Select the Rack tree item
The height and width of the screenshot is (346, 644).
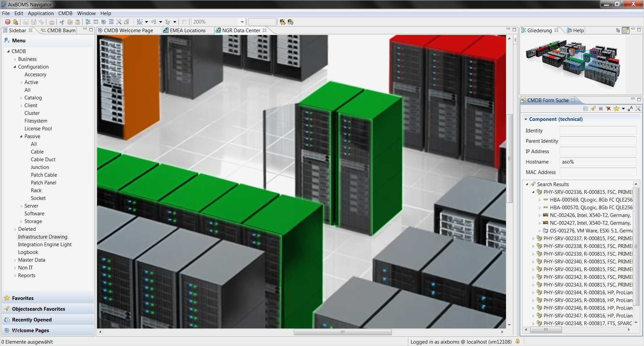coord(36,190)
